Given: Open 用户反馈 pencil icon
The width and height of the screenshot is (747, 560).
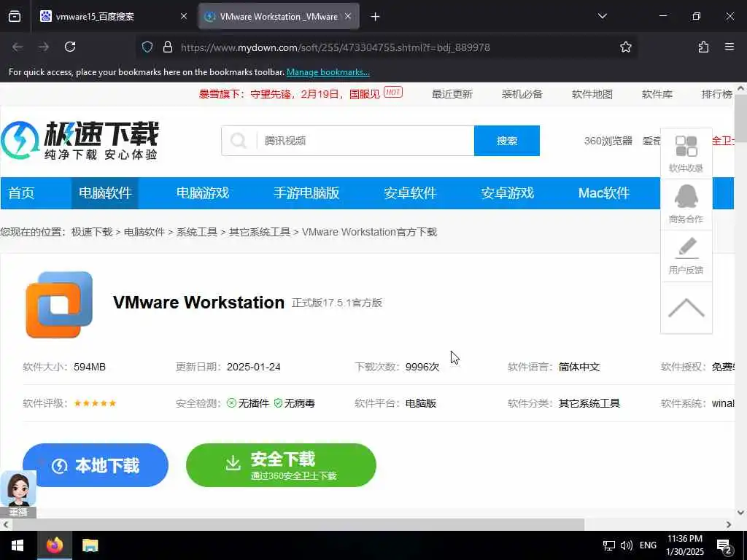Looking at the screenshot, I should click(686, 256).
